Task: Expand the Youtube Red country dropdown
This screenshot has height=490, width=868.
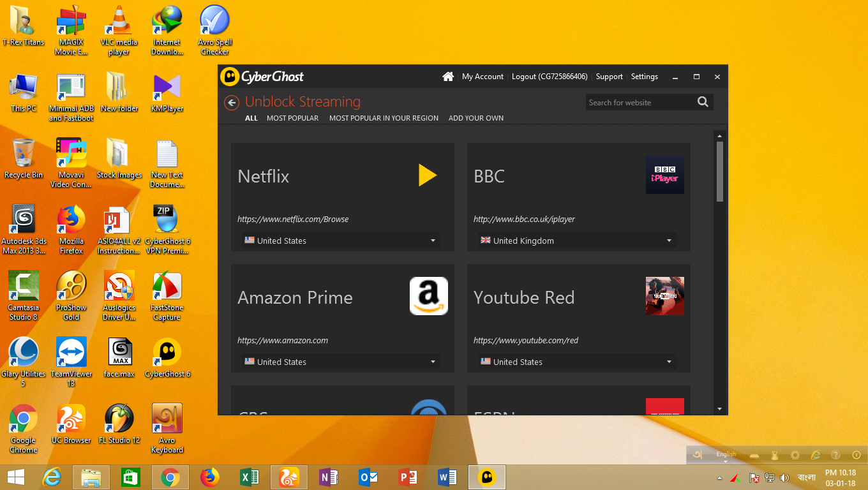Action: [577, 362]
